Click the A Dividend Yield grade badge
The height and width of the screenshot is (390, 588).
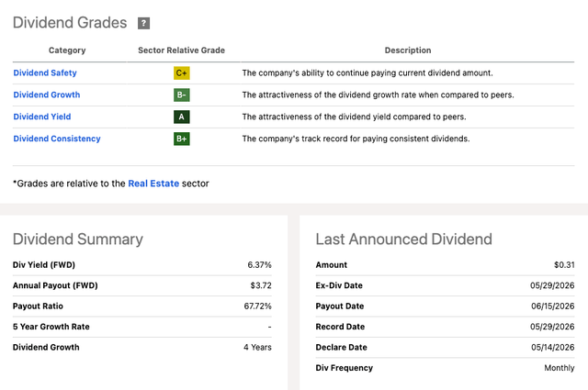point(182,117)
